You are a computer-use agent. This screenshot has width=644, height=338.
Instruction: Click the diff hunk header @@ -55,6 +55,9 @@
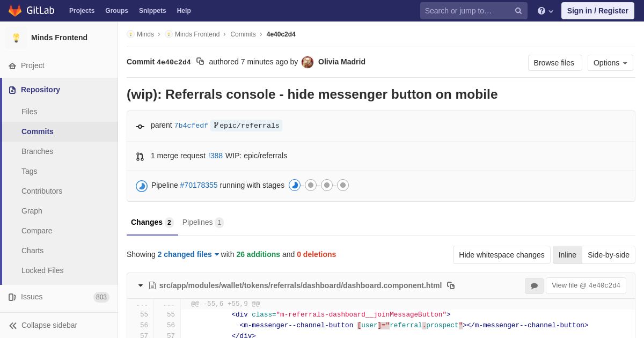tap(225, 304)
